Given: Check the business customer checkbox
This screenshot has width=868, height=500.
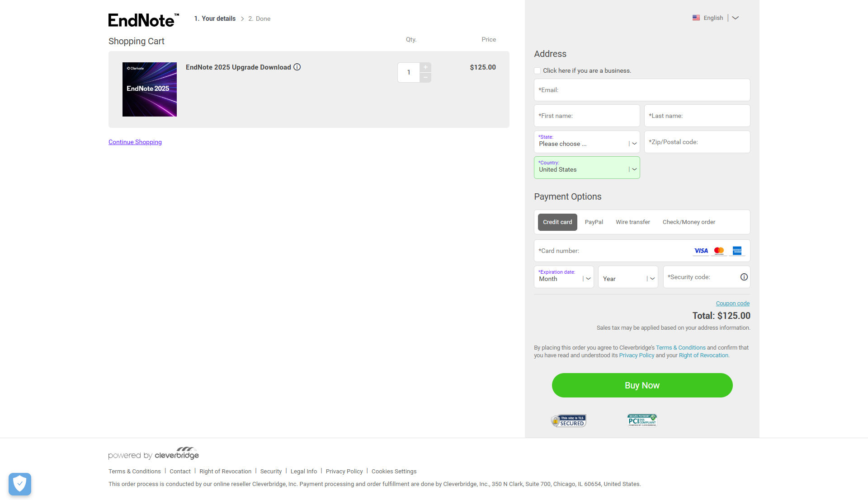Looking at the screenshot, I should click(538, 71).
